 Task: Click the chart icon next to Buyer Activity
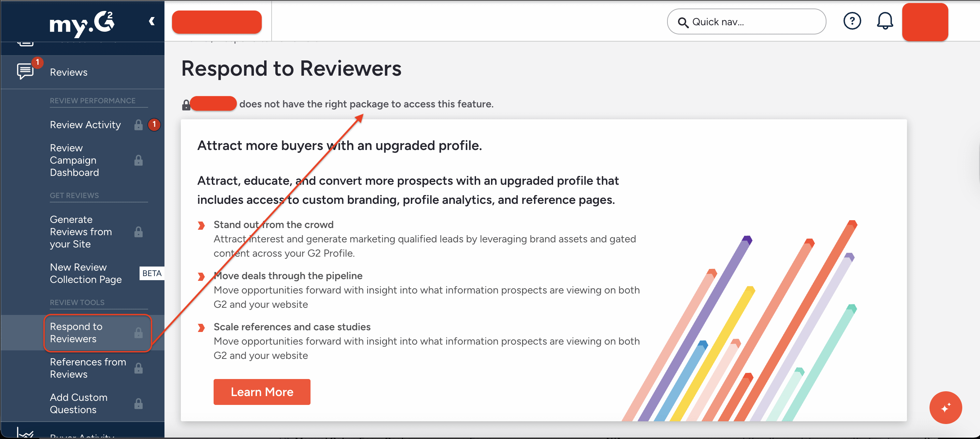tap(25, 433)
